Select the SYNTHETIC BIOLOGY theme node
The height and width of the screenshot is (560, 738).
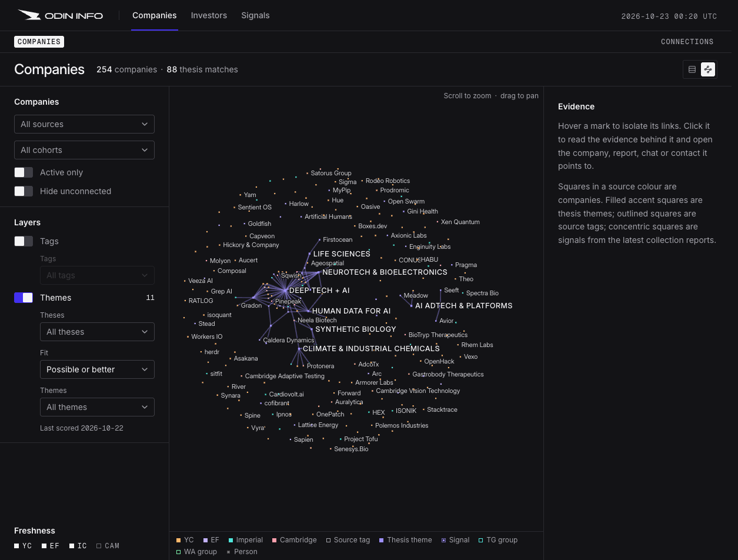pyautogui.click(x=312, y=329)
